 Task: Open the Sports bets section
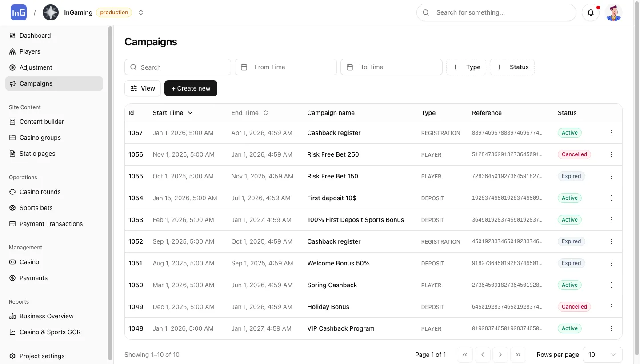click(x=36, y=208)
